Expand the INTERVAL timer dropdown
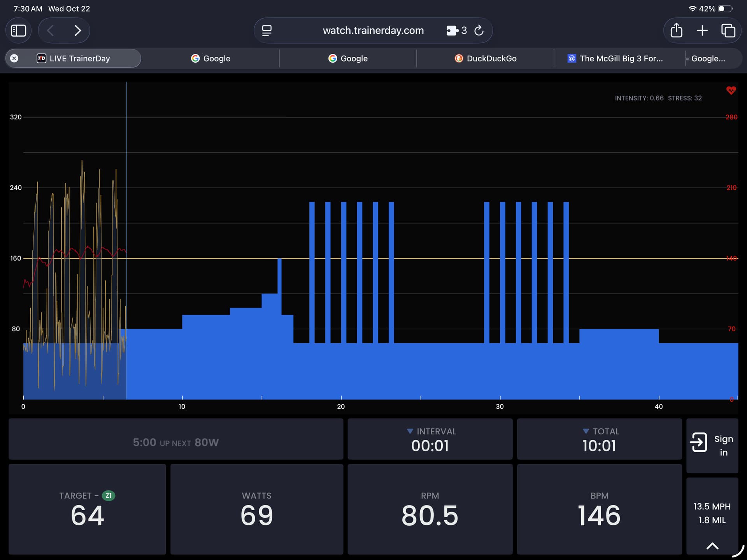 tap(410, 431)
